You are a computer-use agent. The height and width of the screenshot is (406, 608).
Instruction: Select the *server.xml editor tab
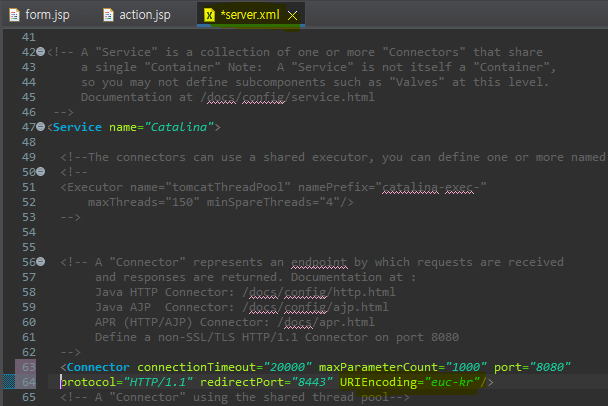pos(250,15)
